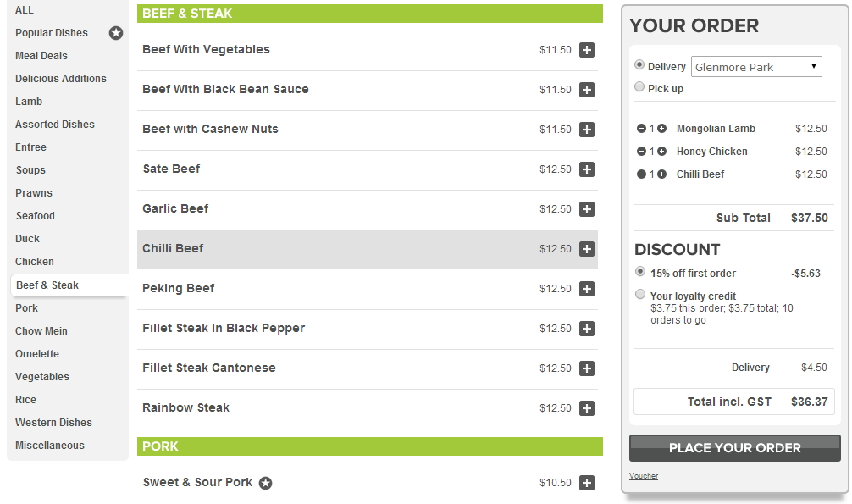The width and height of the screenshot is (852, 504).
Task: Add Sweet & Sour Pork to order
Action: (587, 483)
